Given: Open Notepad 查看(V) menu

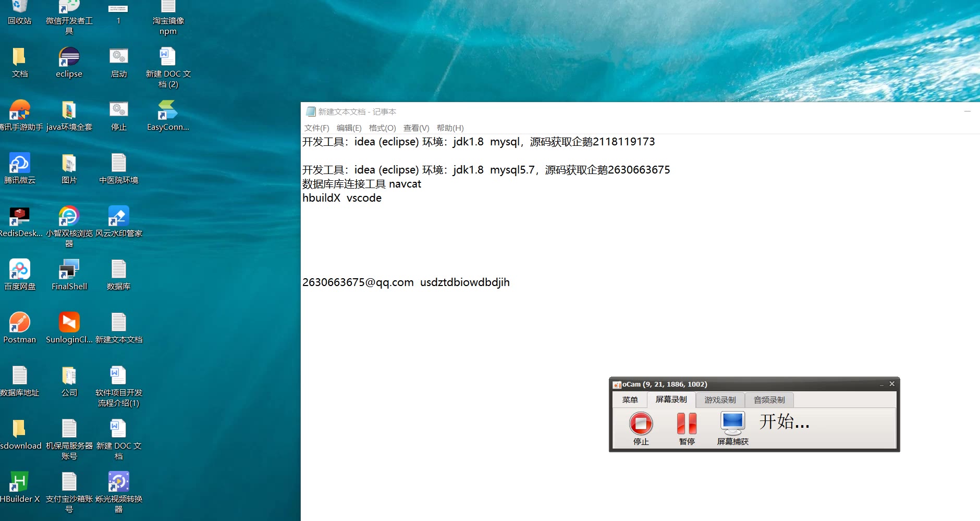Looking at the screenshot, I should (416, 128).
